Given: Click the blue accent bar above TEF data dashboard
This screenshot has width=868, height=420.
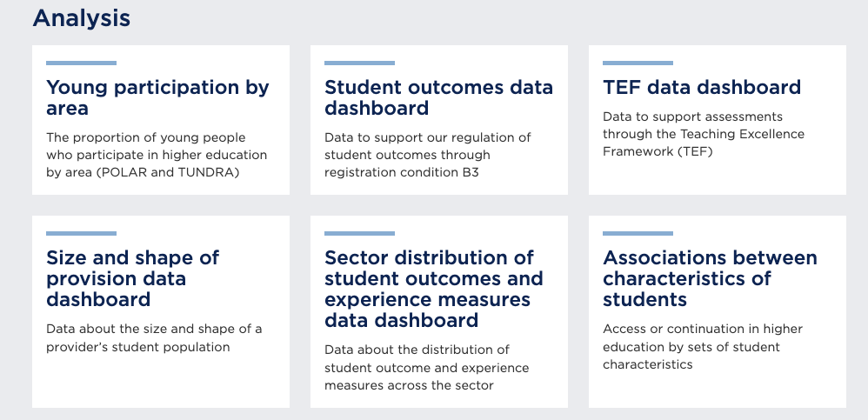Looking at the screenshot, I should point(638,63).
